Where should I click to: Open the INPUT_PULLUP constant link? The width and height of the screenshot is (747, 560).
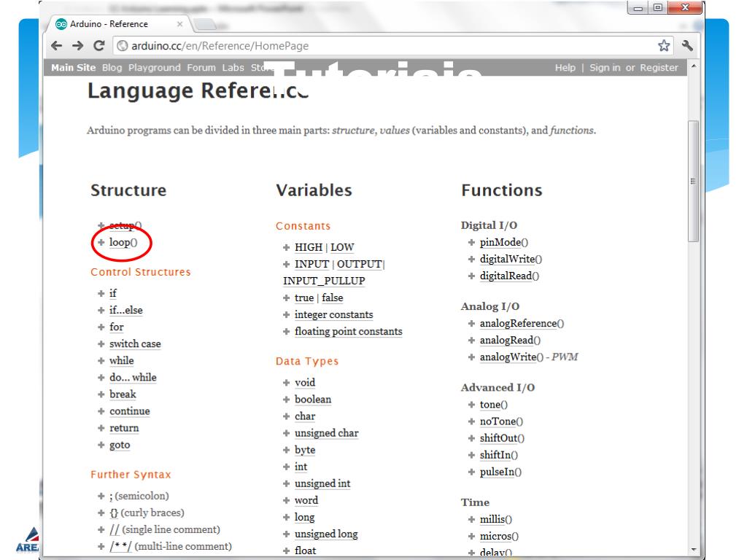[x=324, y=281]
